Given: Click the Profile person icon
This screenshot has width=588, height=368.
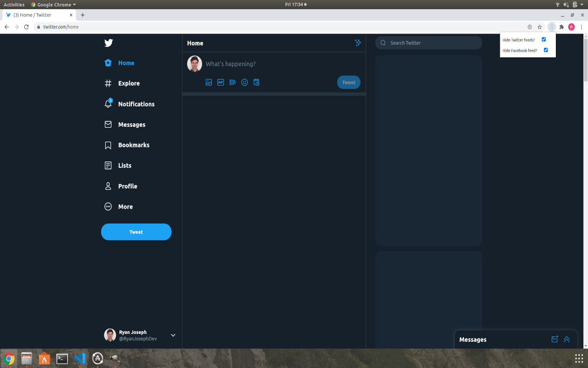Looking at the screenshot, I should pyautogui.click(x=108, y=186).
